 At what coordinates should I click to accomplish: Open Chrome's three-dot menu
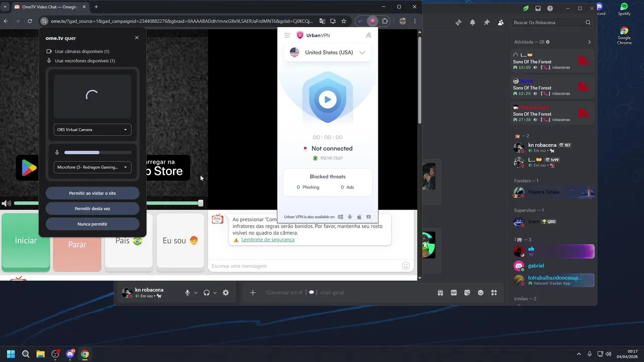click(415, 21)
